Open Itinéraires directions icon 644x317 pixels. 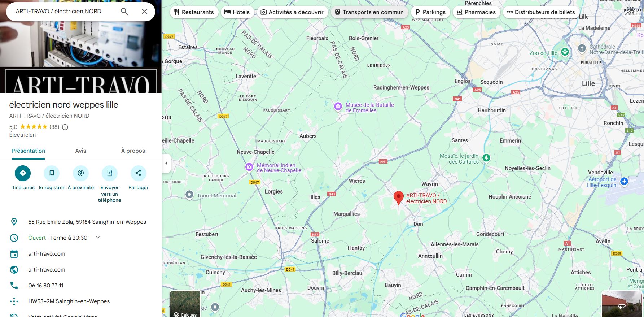click(23, 173)
